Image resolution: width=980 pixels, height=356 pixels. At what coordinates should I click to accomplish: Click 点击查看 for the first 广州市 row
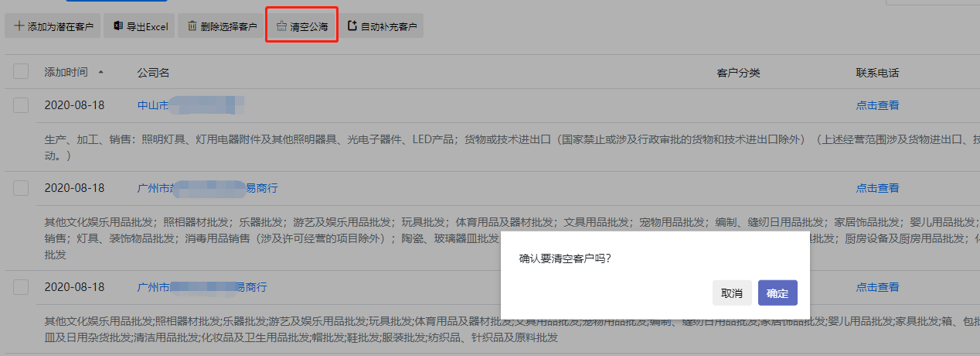[x=877, y=188]
